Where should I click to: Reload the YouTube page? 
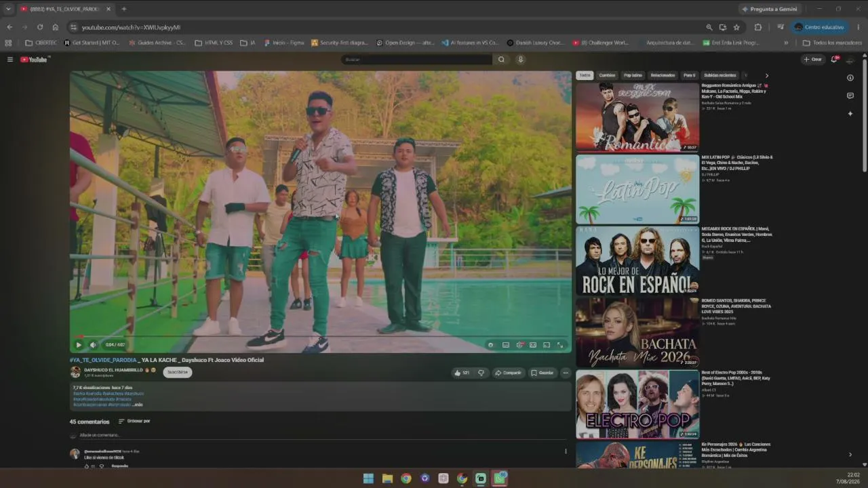[x=40, y=27]
